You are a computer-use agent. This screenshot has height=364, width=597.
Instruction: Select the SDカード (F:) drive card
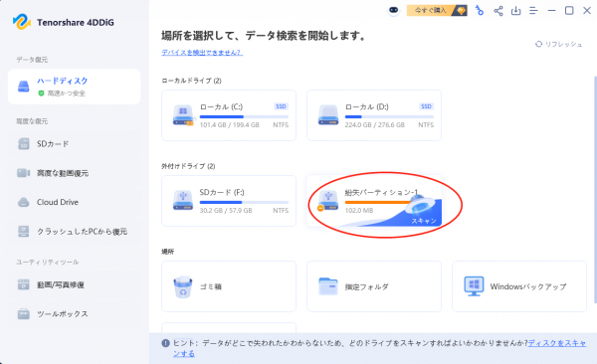[x=229, y=201]
